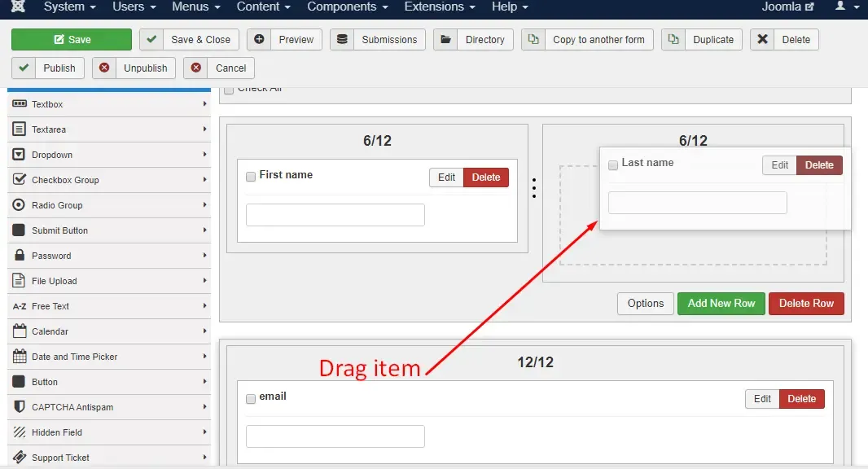Click the Duplicate copy icon
Viewport: 868px width, 469px height.
point(673,39)
